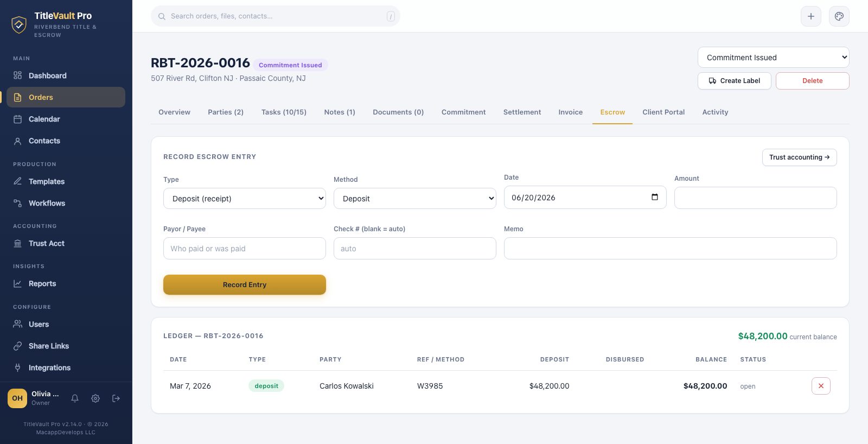Viewport: 868px width, 444px height.
Task: Open Reports under Insights
Action: (x=66, y=283)
